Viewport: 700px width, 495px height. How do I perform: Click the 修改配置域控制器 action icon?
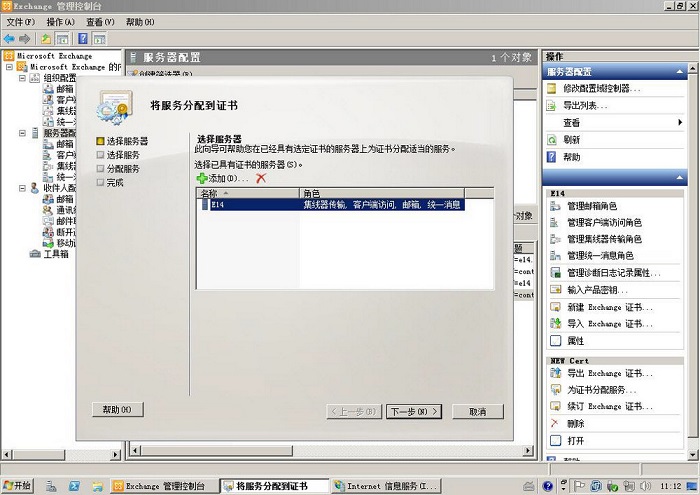(552, 88)
